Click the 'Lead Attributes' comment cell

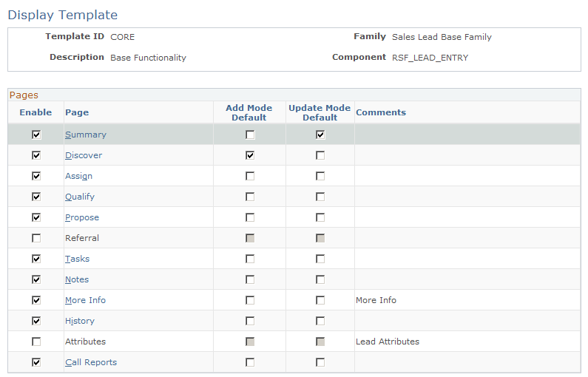click(x=388, y=342)
